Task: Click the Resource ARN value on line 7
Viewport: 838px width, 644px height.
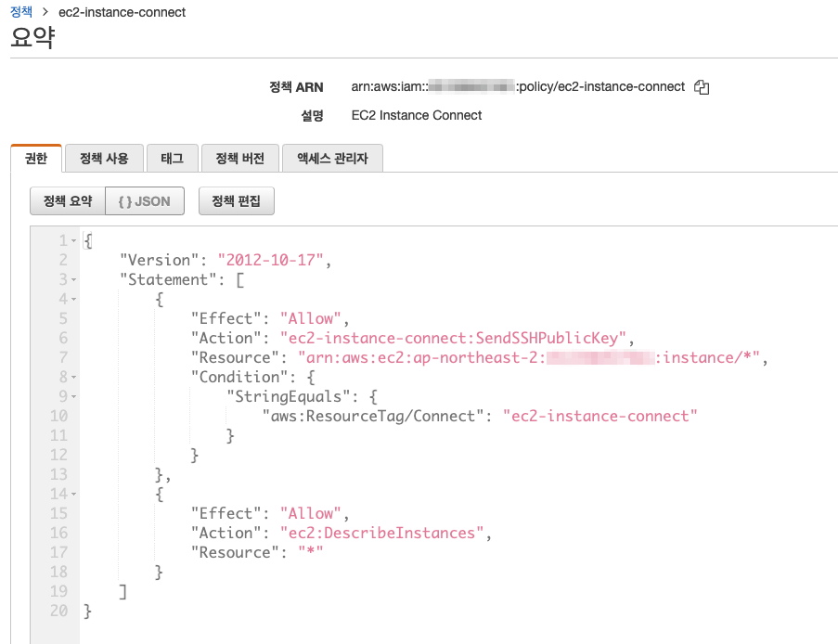Action: point(529,357)
